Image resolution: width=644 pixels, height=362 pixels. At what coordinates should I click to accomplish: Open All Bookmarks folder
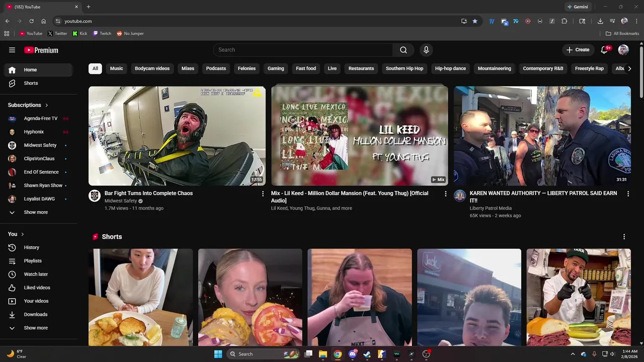[622, 34]
